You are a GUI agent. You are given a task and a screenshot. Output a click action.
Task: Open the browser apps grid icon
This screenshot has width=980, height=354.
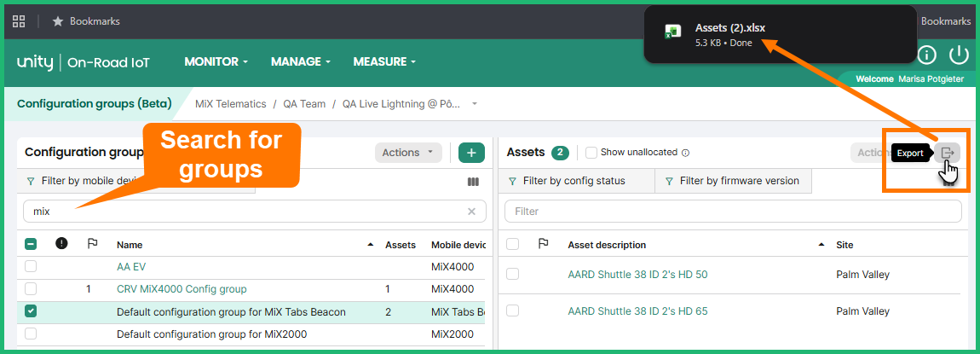point(19,21)
